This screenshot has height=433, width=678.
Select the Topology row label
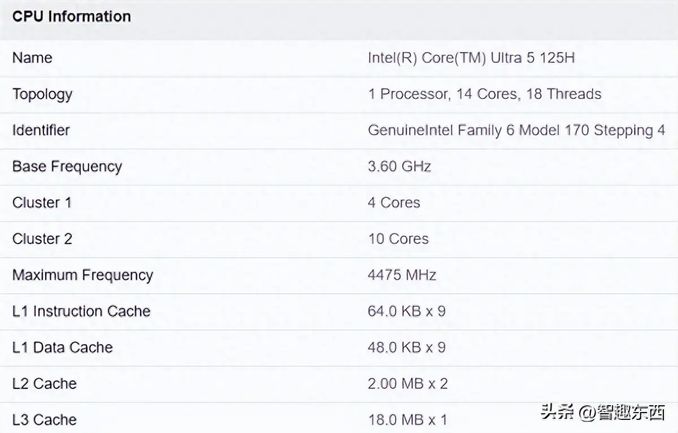pos(42,94)
